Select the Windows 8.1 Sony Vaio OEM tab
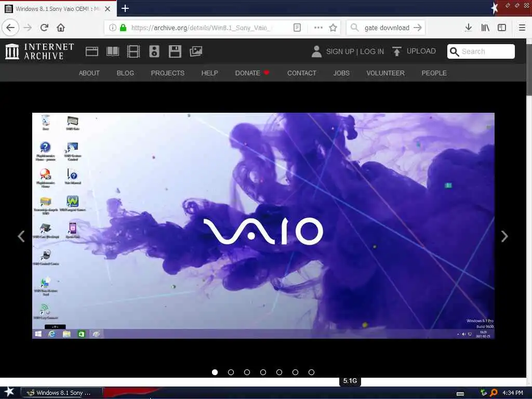 [x=58, y=9]
